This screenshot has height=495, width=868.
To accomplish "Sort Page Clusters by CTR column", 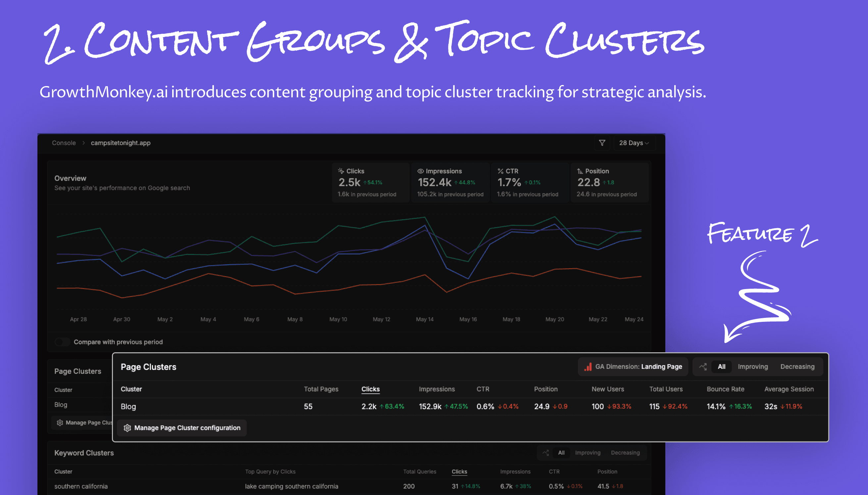I will pyautogui.click(x=483, y=389).
